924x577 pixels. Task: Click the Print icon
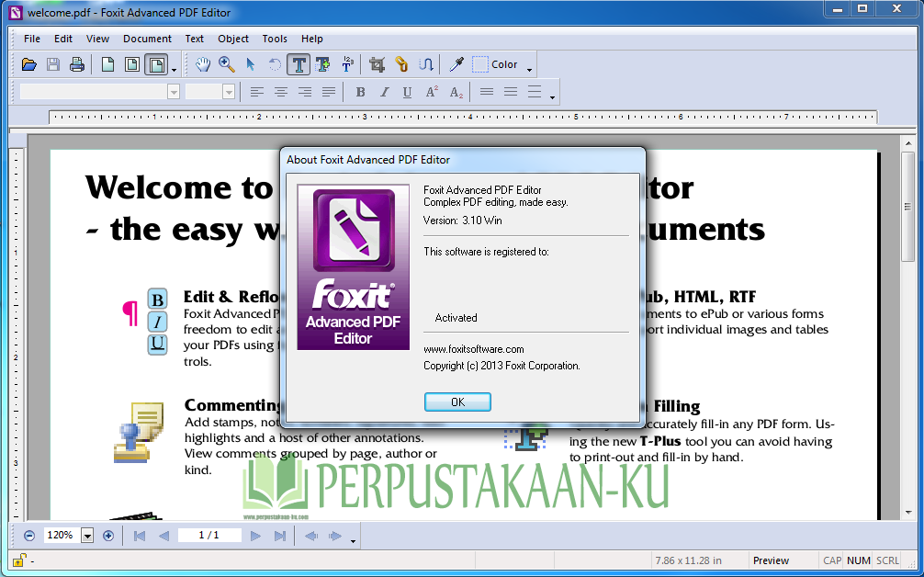tap(76, 64)
